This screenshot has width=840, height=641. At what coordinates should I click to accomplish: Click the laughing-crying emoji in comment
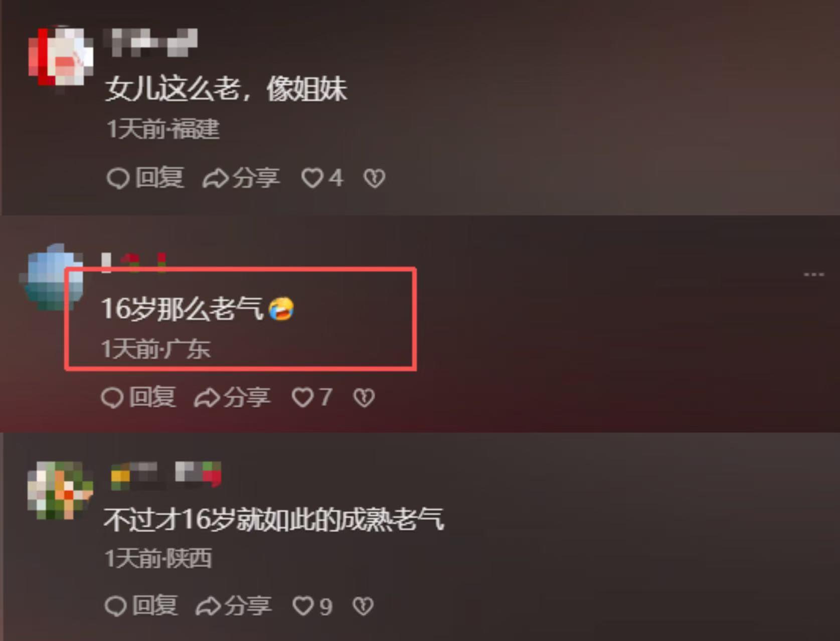click(x=281, y=308)
